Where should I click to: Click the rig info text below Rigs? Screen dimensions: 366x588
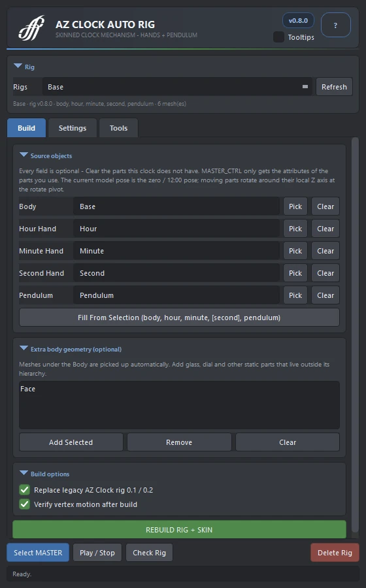click(x=99, y=103)
